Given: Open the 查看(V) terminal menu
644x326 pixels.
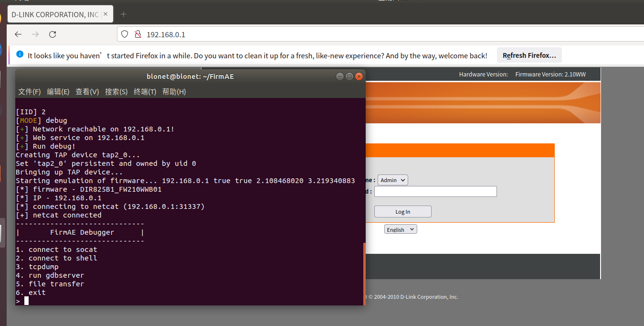Looking at the screenshot, I should tap(87, 92).
